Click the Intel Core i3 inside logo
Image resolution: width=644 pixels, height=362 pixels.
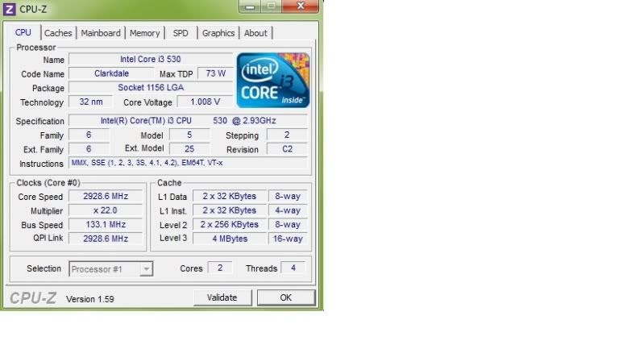pos(273,80)
